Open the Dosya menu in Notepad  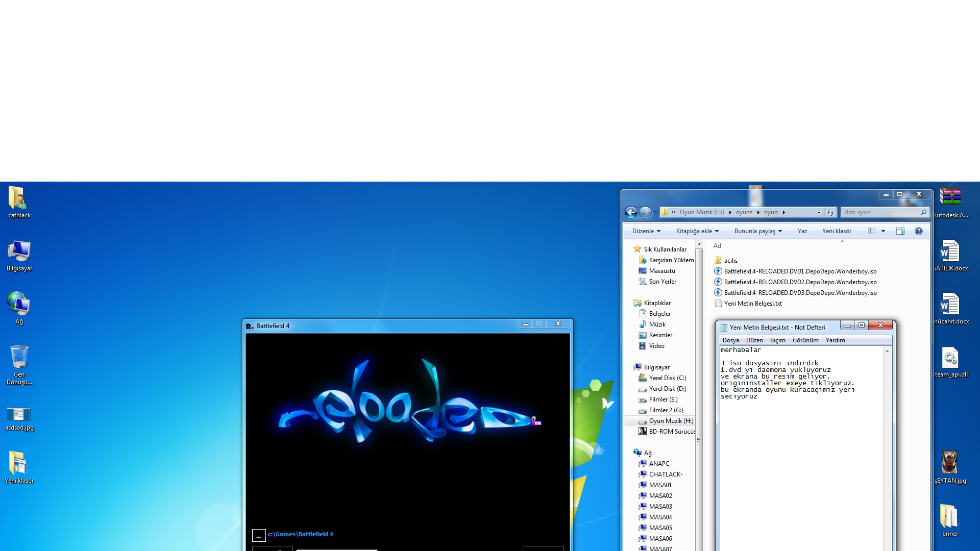pos(730,340)
